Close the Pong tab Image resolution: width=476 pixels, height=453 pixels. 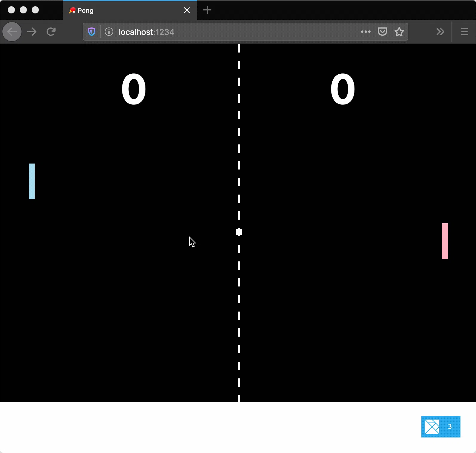pyautogui.click(x=187, y=10)
